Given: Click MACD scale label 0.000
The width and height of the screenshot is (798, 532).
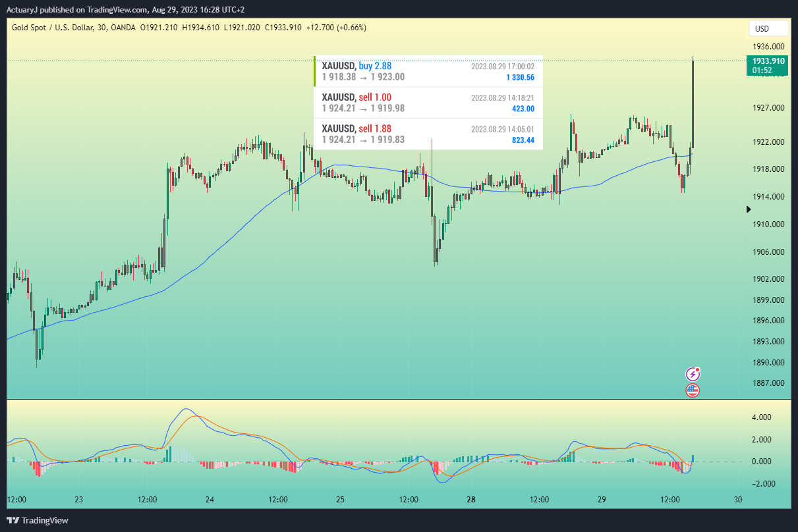Looking at the screenshot, I should point(762,462).
